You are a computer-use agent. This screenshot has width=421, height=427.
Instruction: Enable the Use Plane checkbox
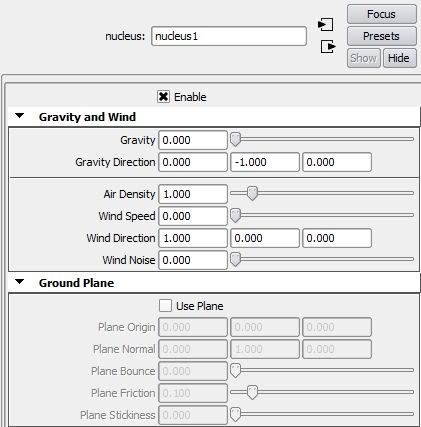[x=165, y=306]
